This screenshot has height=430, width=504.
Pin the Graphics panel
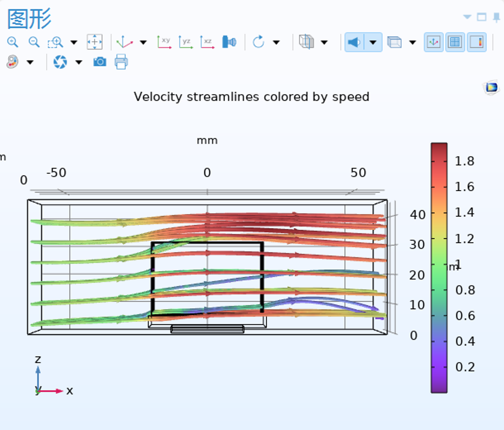(x=496, y=18)
